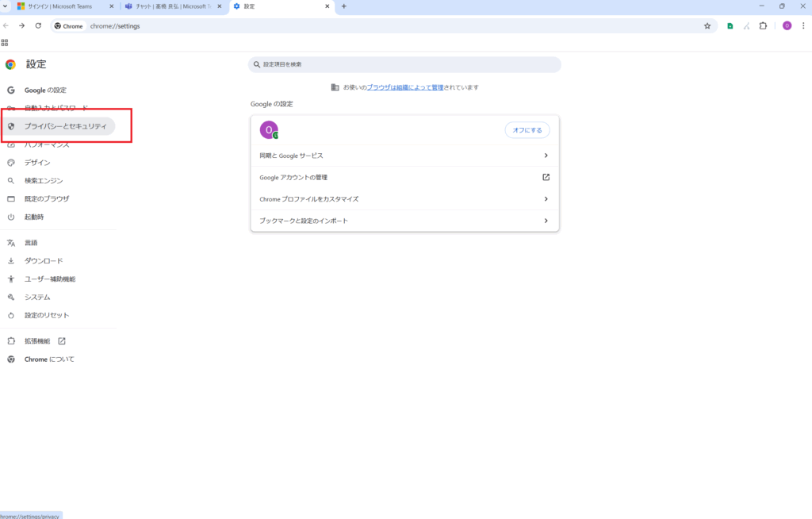Image resolution: width=812 pixels, height=519 pixels.
Task: Open a new tab with plus button
Action: click(x=343, y=6)
